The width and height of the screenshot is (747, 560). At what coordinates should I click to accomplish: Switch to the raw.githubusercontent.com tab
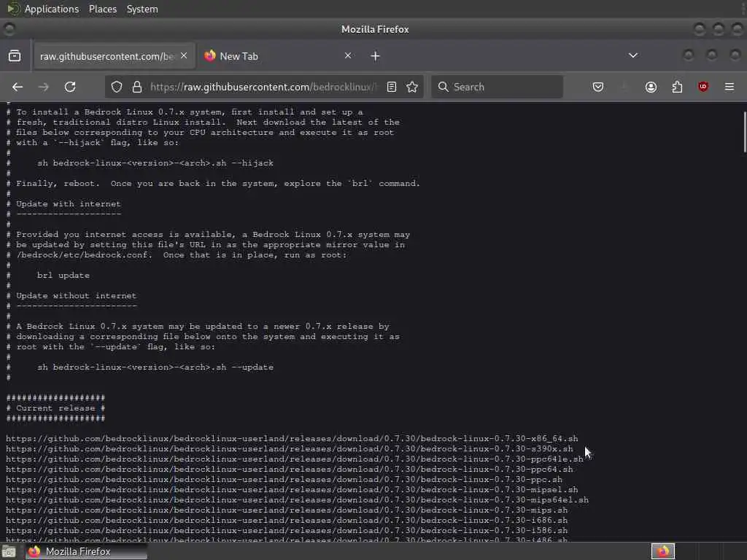[114, 56]
